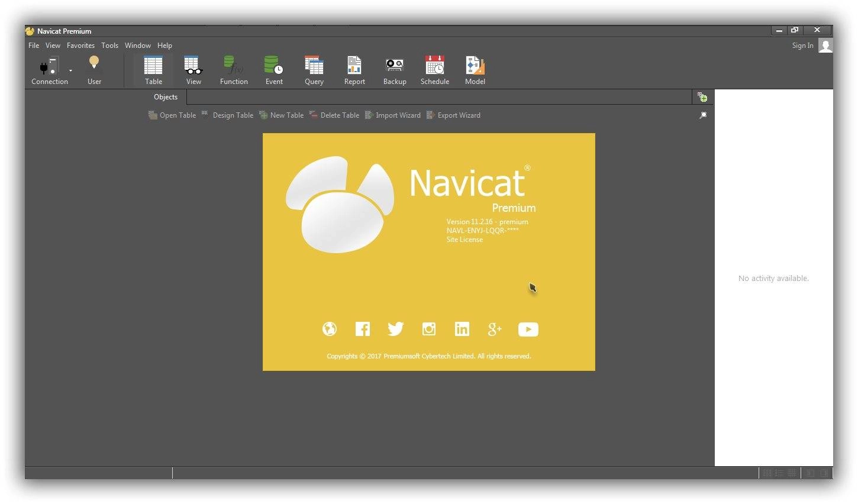The height and width of the screenshot is (504, 858).
Task: Toggle left pane visibility in status bar
Action: 811,473
